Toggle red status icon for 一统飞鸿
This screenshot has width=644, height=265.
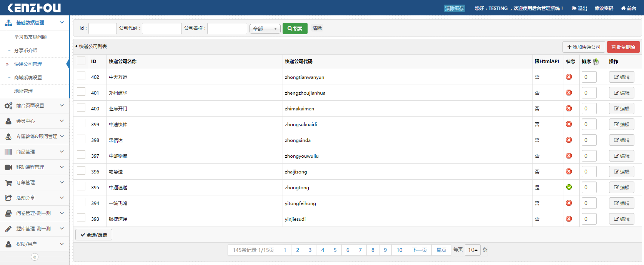(569, 203)
